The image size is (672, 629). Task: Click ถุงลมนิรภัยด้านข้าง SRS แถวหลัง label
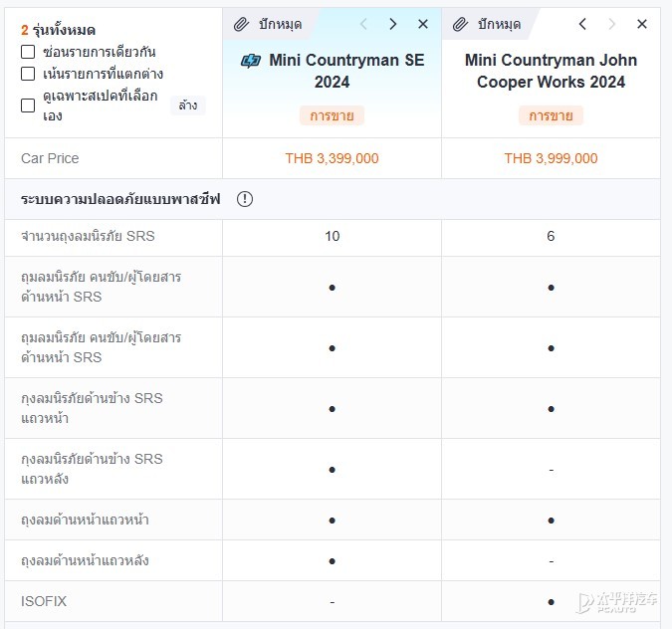coord(92,469)
